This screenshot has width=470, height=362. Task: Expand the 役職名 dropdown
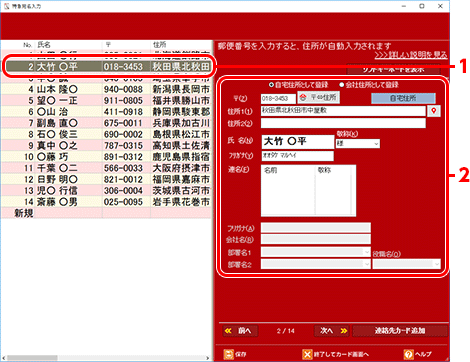(437, 264)
